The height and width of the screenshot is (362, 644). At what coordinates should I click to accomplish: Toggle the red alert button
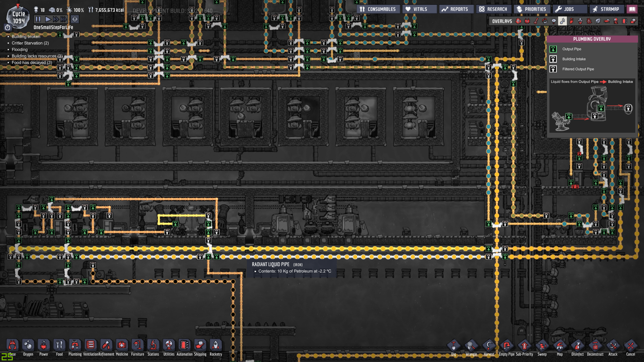(75, 19)
